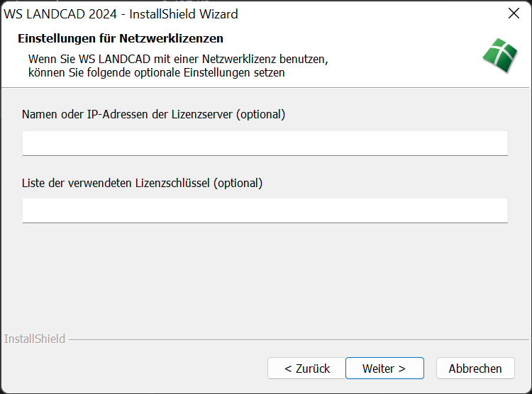Go back with the "< Zurück" button
The width and height of the screenshot is (532, 394).
point(306,368)
